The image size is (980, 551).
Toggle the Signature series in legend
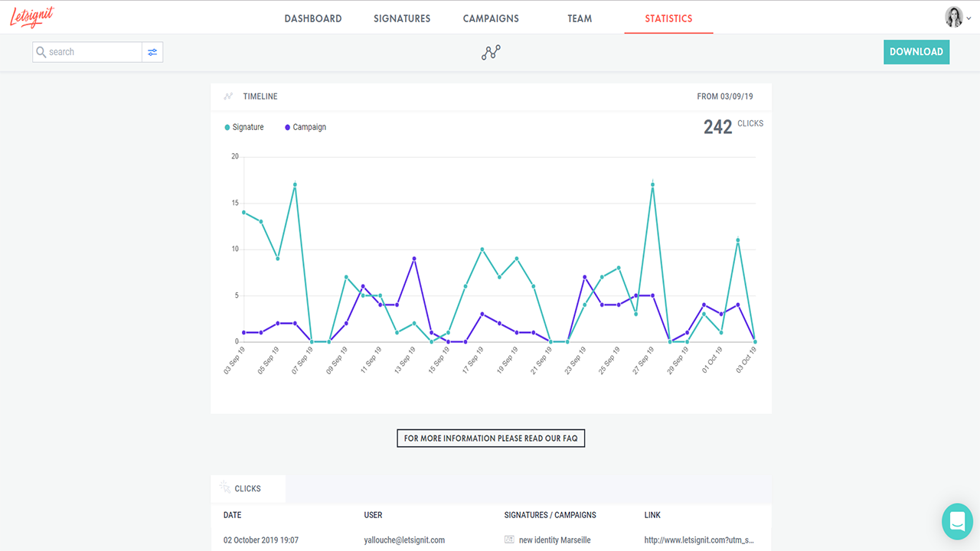[x=244, y=127]
